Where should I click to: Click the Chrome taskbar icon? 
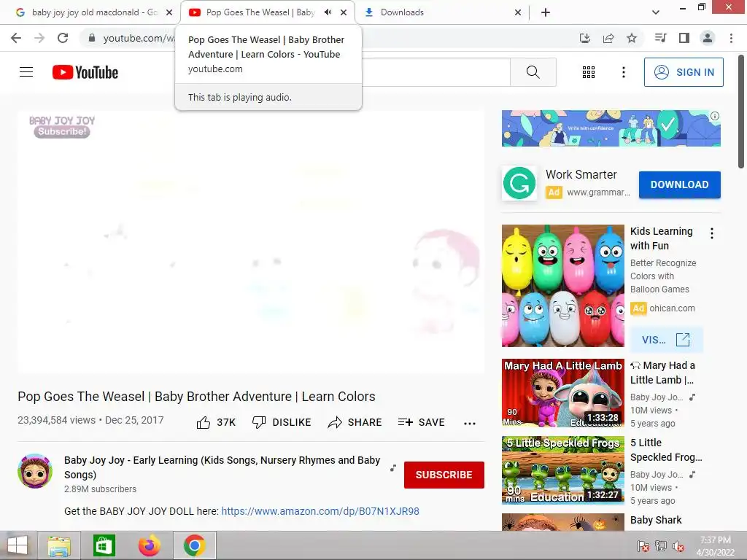coord(194,545)
